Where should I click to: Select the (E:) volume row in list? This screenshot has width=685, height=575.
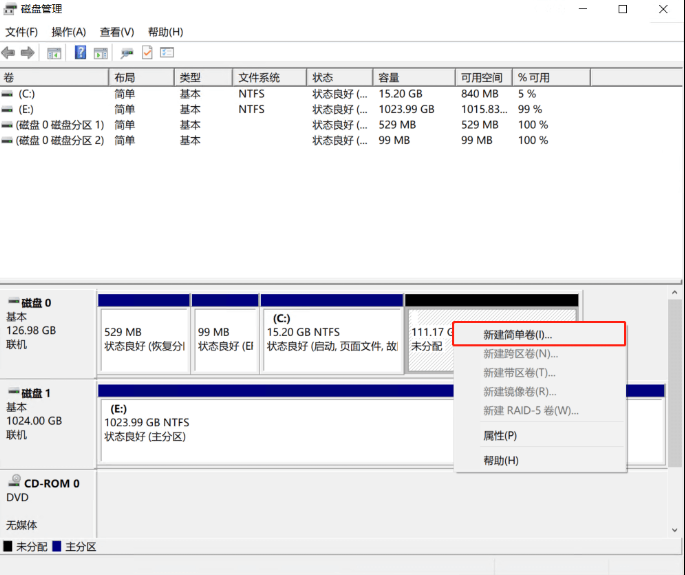pos(26,109)
